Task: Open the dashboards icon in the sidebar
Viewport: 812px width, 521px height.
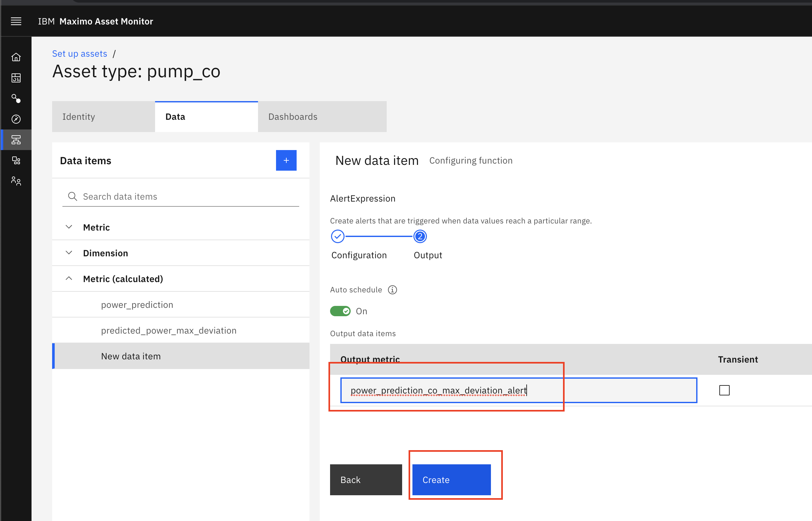Action: click(16, 78)
